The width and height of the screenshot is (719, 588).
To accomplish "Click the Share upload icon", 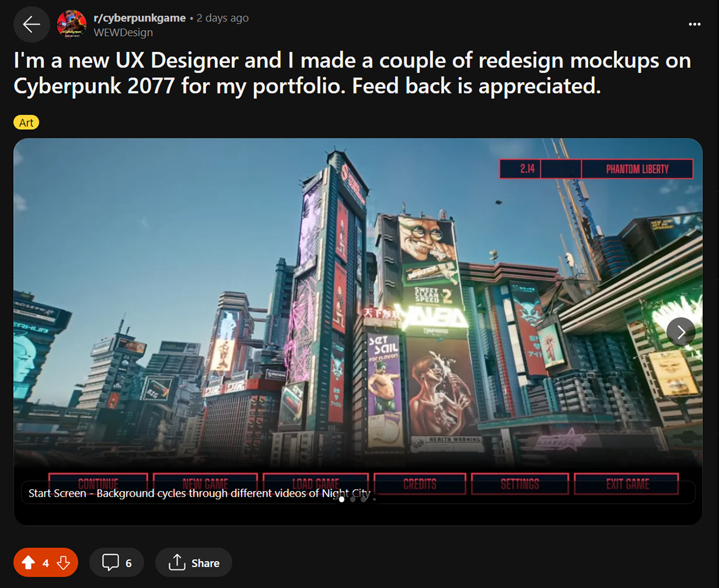I will pos(177,562).
